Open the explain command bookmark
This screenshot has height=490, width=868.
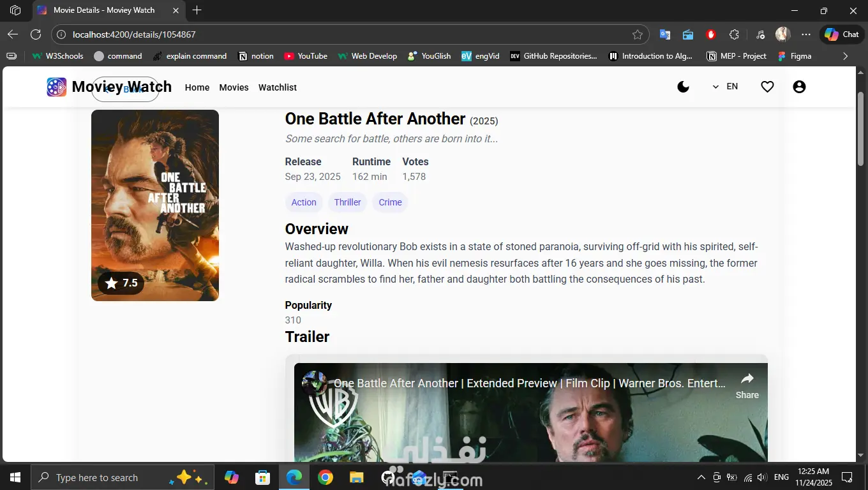[190, 56]
